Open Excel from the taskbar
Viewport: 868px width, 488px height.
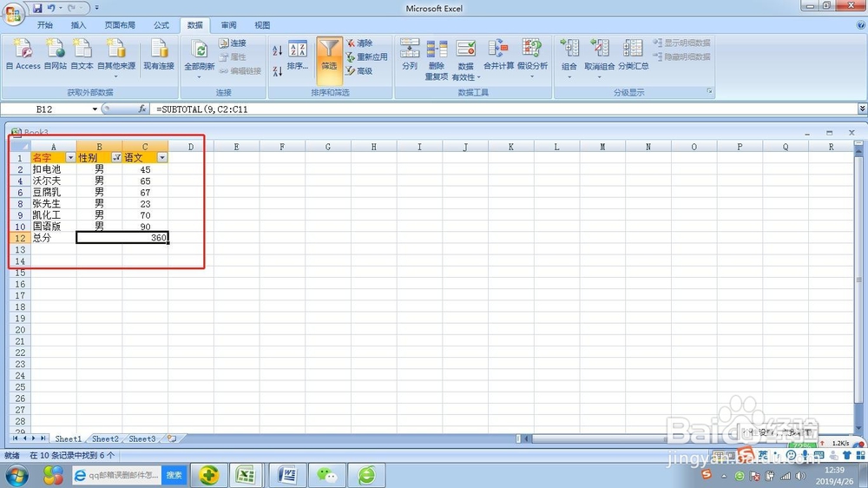tap(246, 475)
